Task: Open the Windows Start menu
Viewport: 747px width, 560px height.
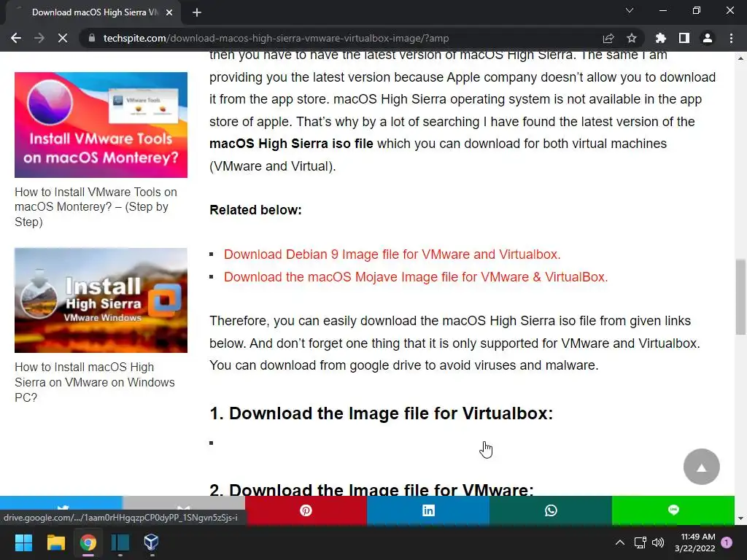Action: (23, 542)
